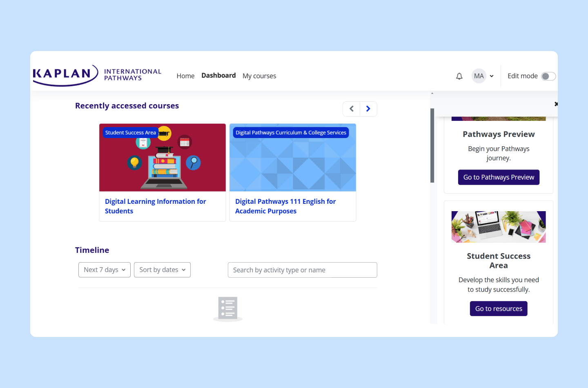Click the Kaplan International Pathways logo
The height and width of the screenshot is (388, 588).
[x=97, y=75]
